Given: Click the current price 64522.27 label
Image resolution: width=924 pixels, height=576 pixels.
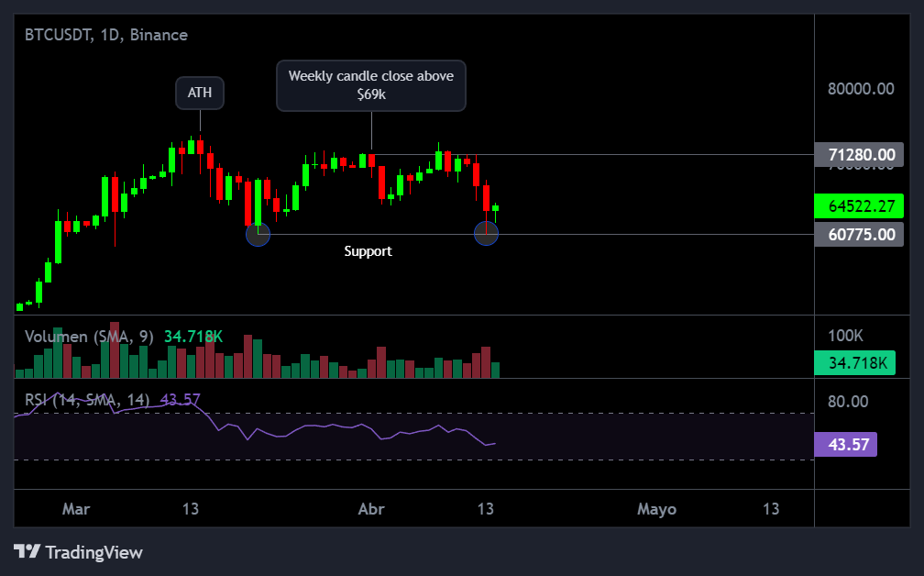Looking at the screenshot, I should click(859, 205).
